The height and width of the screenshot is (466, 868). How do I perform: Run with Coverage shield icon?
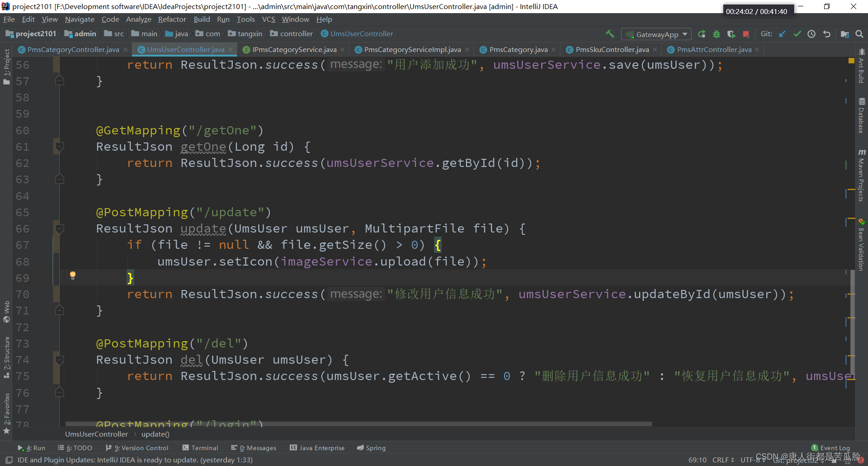pyautogui.click(x=731, y=34)
